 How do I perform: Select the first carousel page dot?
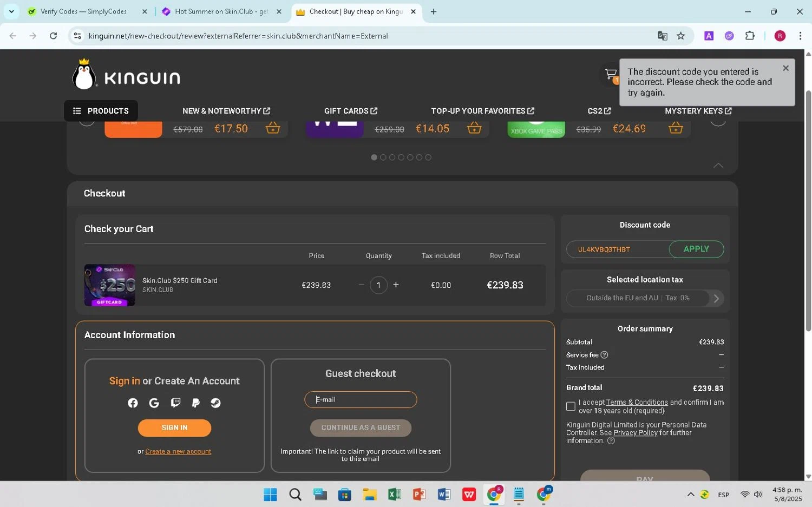click(374, 157)
